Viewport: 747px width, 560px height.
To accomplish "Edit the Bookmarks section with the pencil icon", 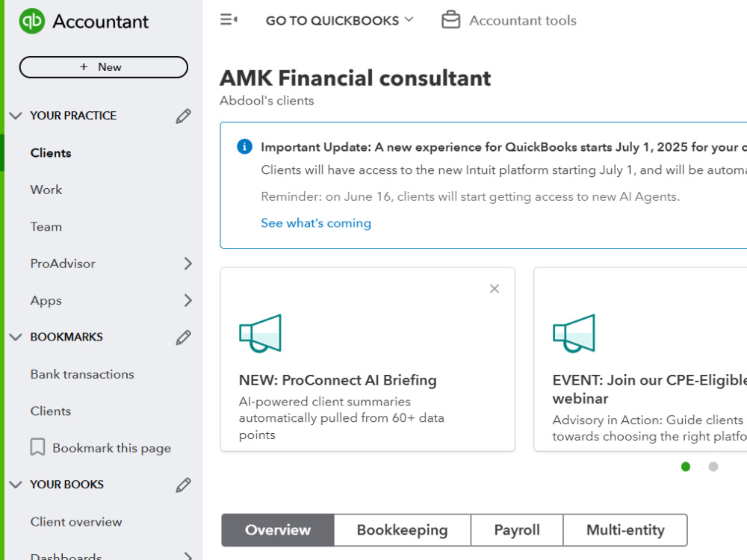I will [x=184, y=337].
